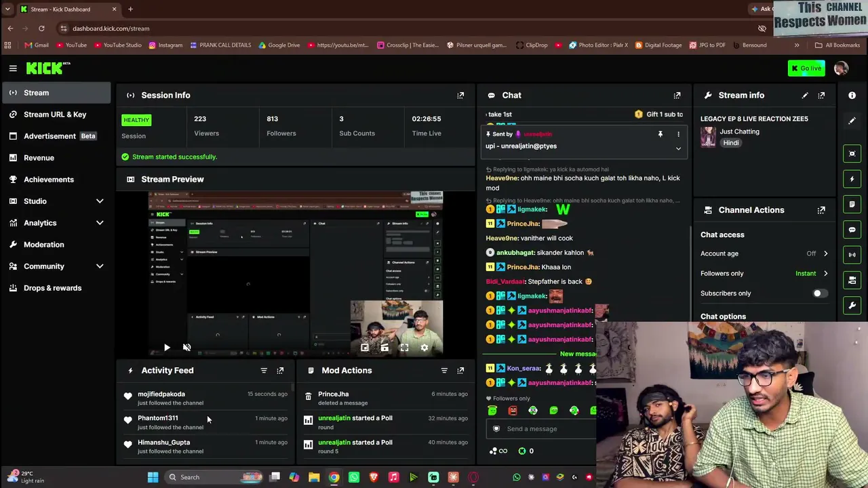The image size is (868, 488).
Task: Click the lightning bolt icon in right sidebar
Action: pyautogui.click(x=852, y=180)
